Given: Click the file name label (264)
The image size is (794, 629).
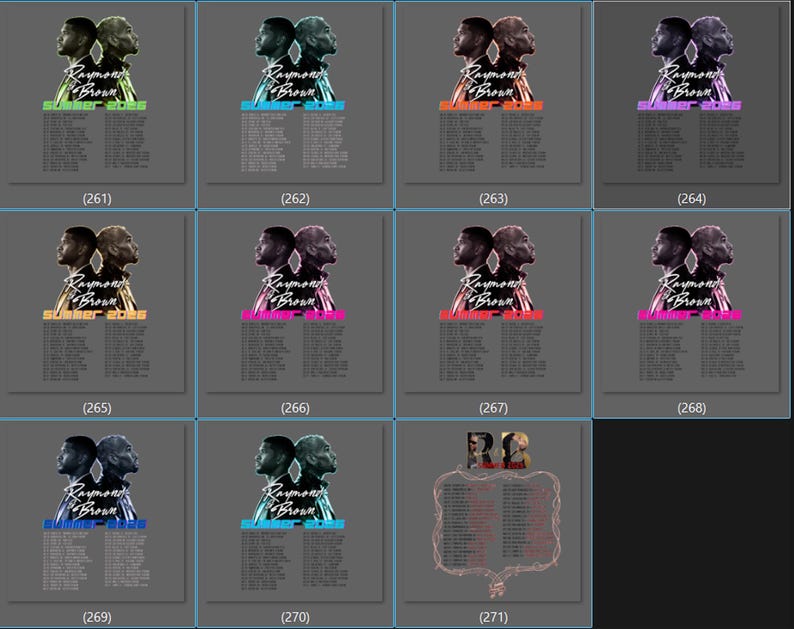Looking at the screenshot, I should [x=691, y=199].
